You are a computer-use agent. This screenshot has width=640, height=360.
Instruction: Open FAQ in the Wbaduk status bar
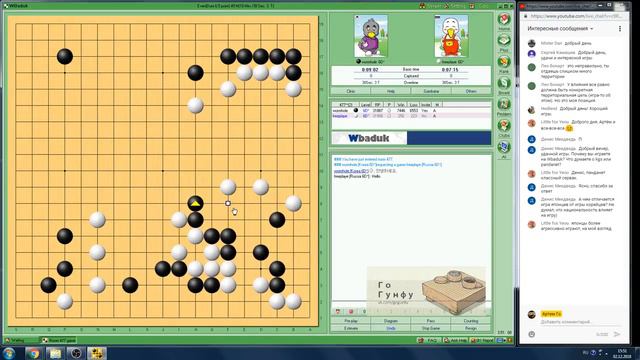(429, 340)
